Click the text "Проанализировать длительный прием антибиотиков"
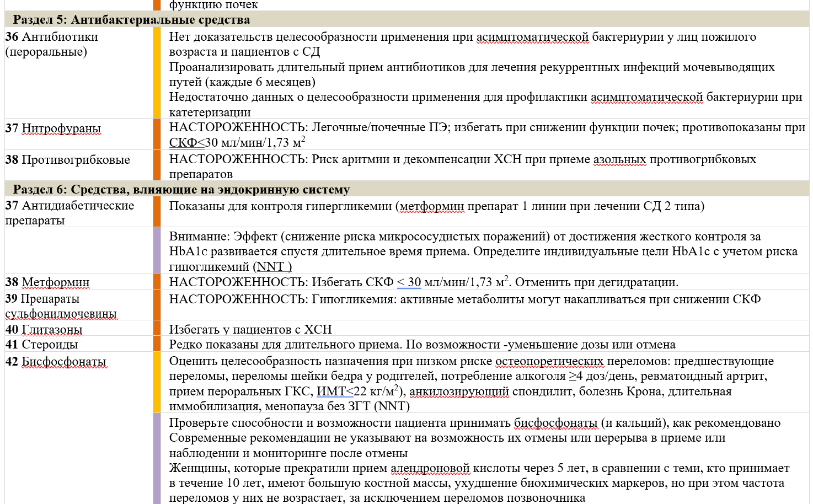Viewport: 813px width, 504px height. (x=317, y=67)
